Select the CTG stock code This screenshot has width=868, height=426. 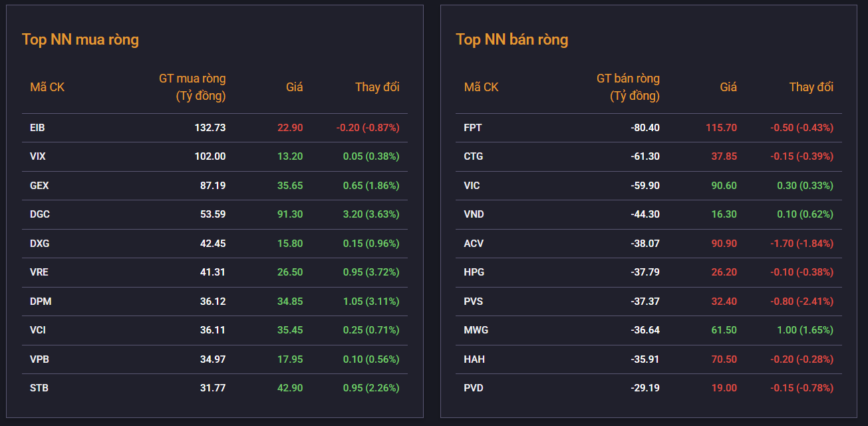[474, 156]
